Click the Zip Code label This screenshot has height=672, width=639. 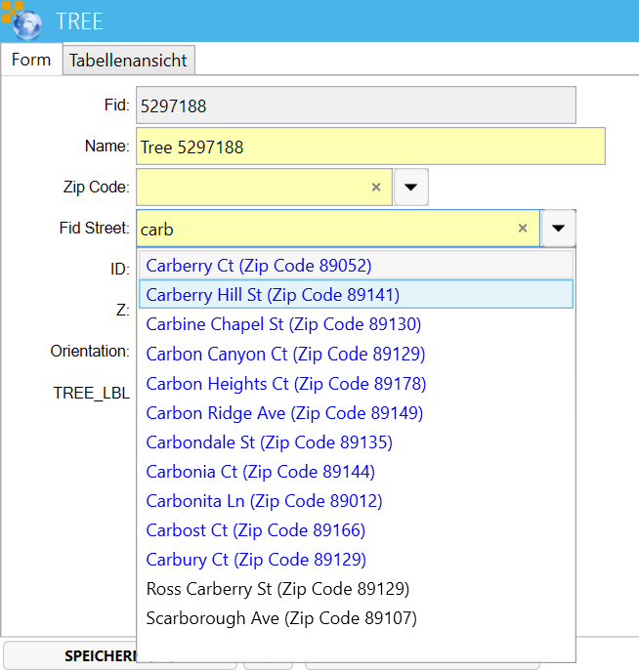coord(97,187)
